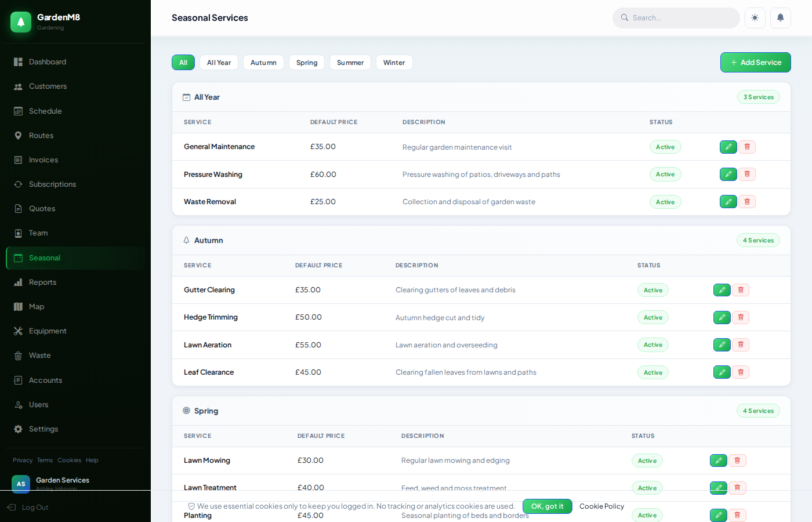The image size is (812, 522).
Task: Switch to the Winter filter tab
Action: [394, 62]
